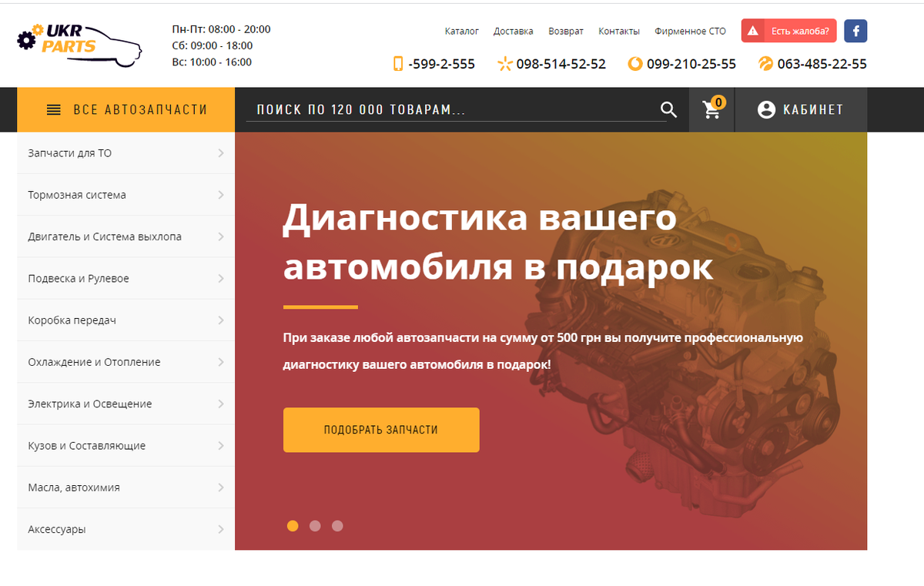Open the Каталог menu link
The width and height of the screenshot is (924, 586).
click(462, 32)
